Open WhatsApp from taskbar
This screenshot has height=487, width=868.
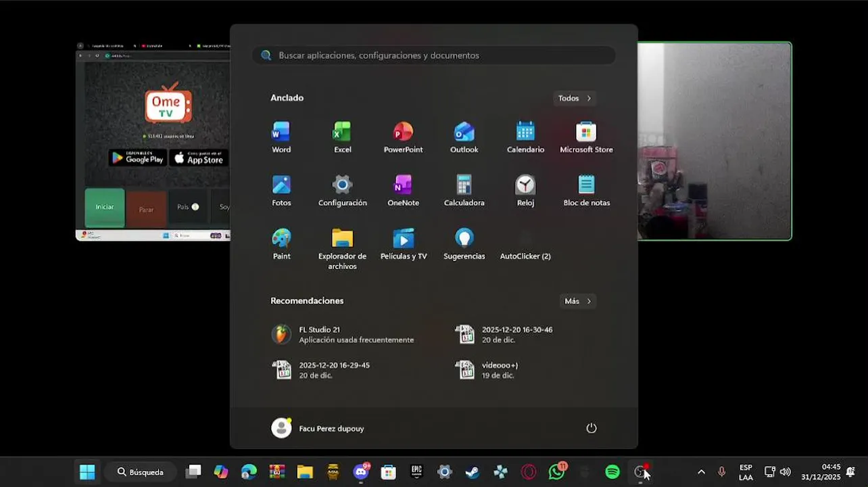(x=557, y=472)
